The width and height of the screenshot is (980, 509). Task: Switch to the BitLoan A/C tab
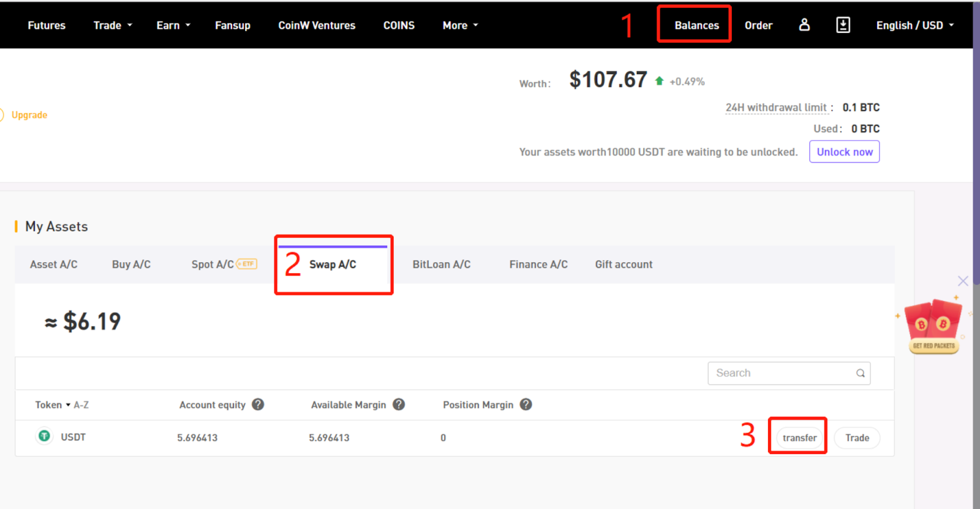click(442, 265)
